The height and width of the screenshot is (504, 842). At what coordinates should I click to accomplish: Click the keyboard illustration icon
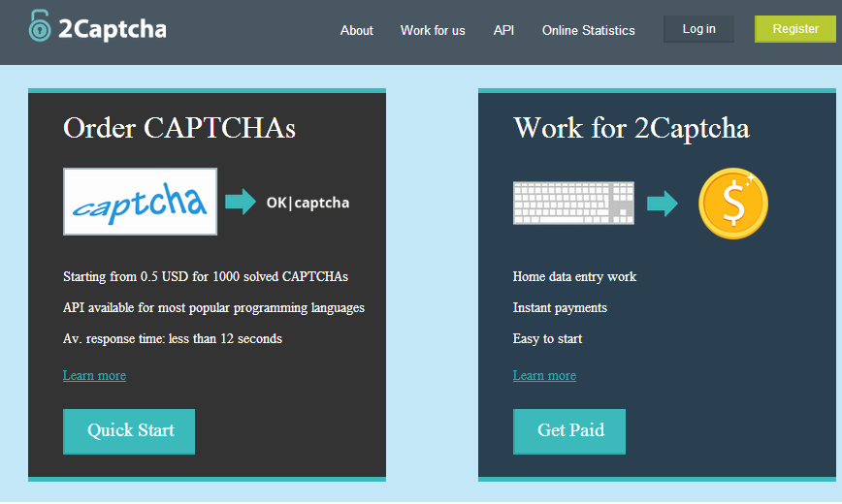click(573, 203)
